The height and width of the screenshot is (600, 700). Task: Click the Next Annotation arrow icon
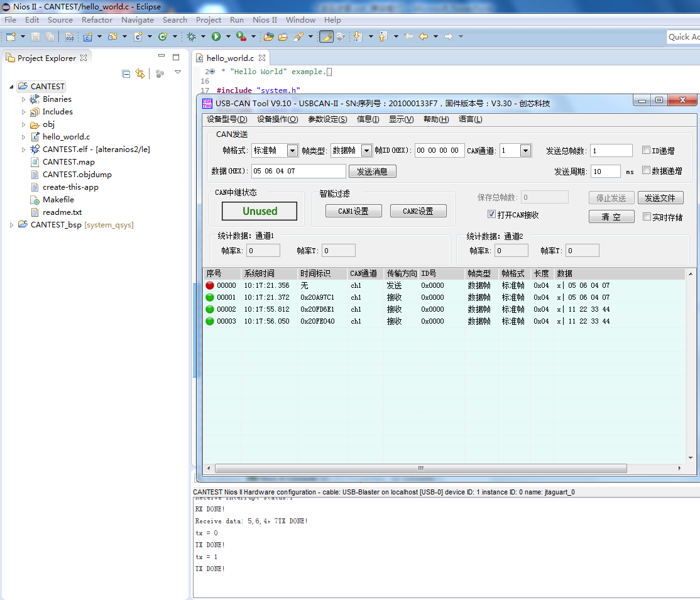tap(358, 36)
